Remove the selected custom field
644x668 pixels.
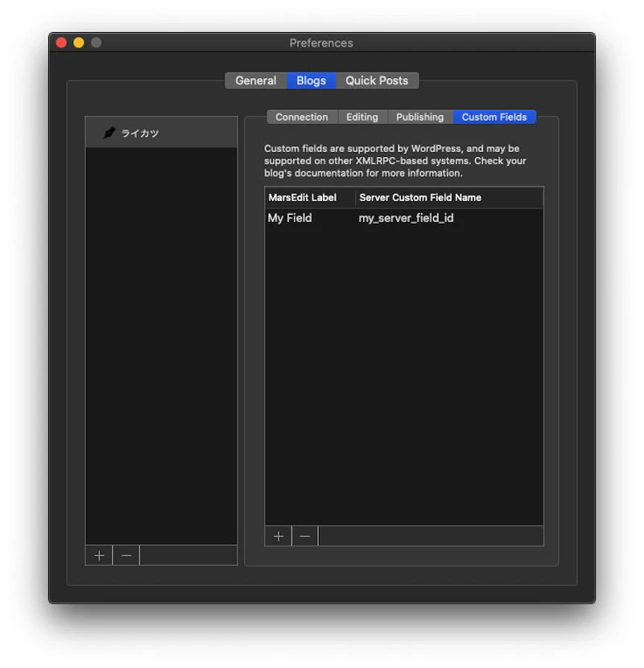(305, 536)
